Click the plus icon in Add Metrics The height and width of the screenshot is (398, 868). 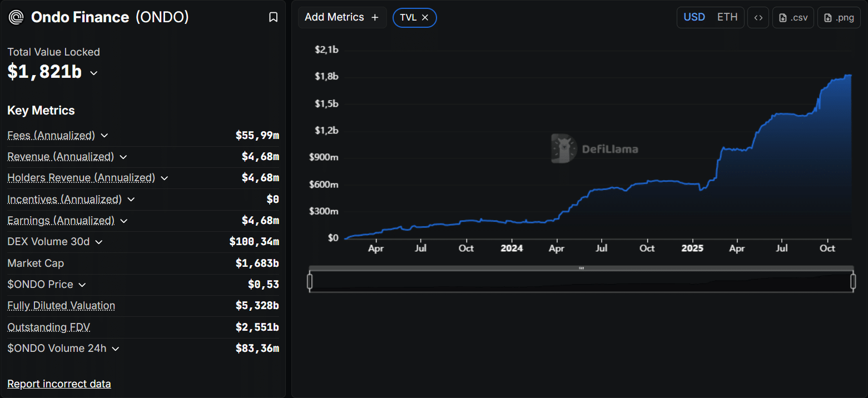375,17
